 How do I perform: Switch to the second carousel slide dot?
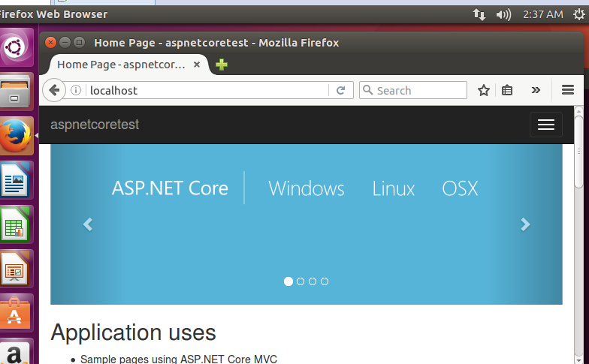coord(301,281)
